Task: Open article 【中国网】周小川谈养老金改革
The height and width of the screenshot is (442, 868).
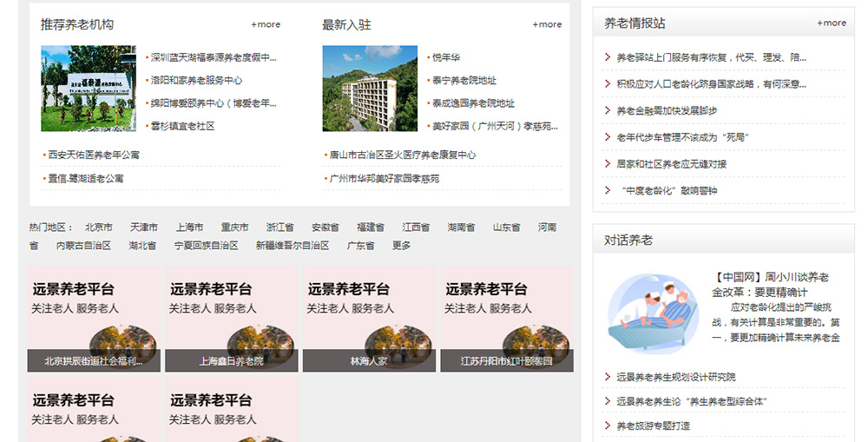Action: (771, 284)
